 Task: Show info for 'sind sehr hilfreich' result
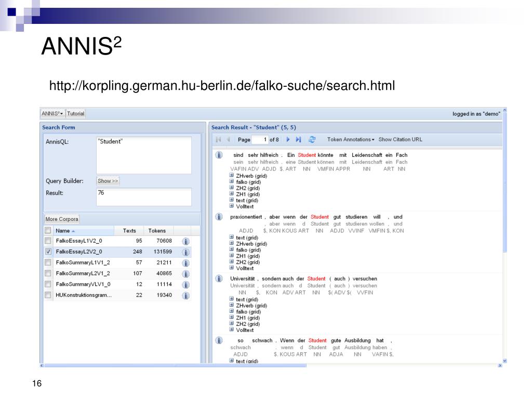click(219, 155)
